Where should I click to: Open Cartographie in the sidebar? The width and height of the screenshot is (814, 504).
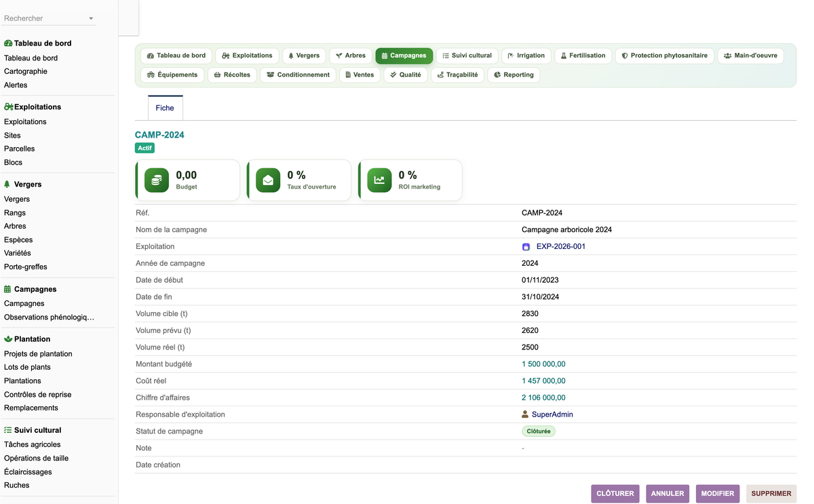26,71
